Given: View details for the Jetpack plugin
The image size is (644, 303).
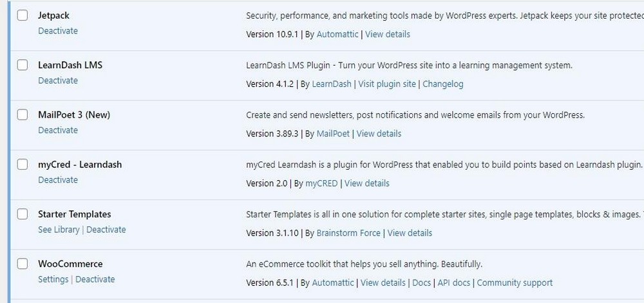Looking at the screenshot, I should pyautogui.click(x=388, y=34).
